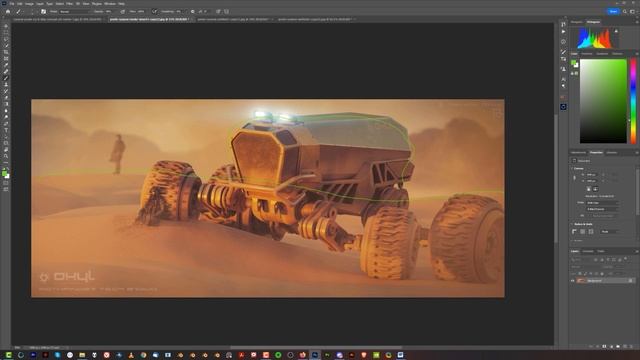Select the Move tool

pyautogui.click(x=6, y=26)
